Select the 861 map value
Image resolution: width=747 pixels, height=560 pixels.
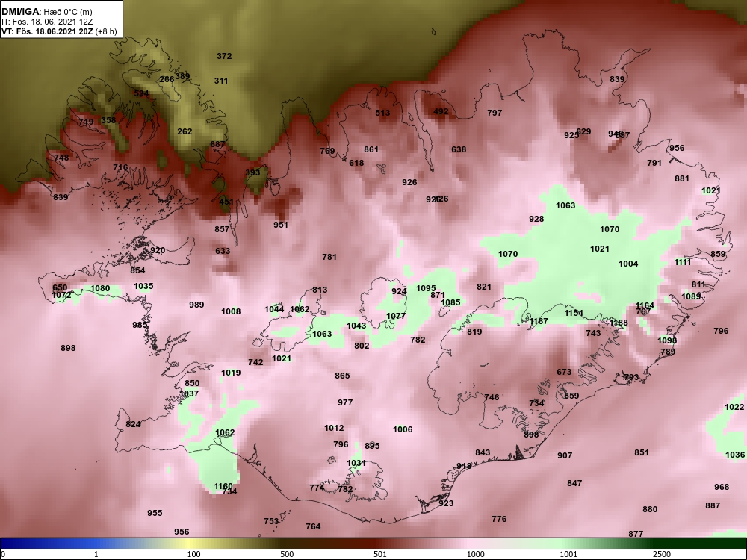371,149
